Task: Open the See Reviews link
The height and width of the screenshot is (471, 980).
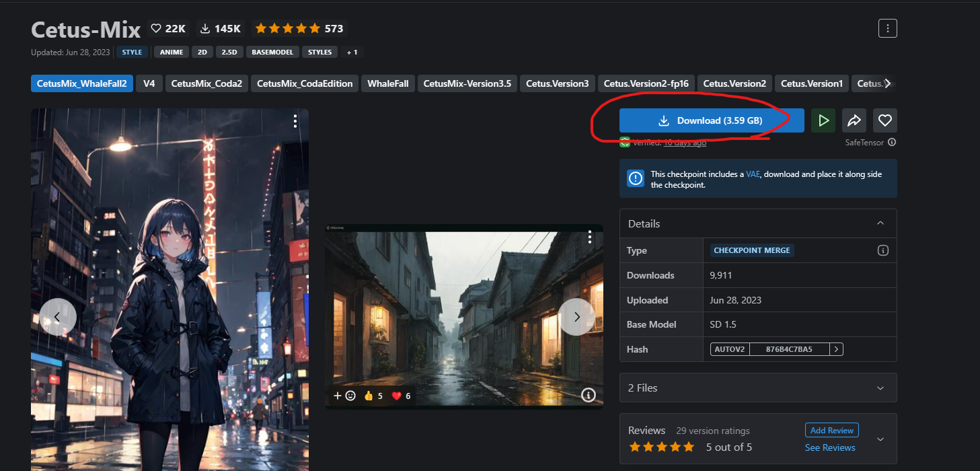Action: pos(830,447)
